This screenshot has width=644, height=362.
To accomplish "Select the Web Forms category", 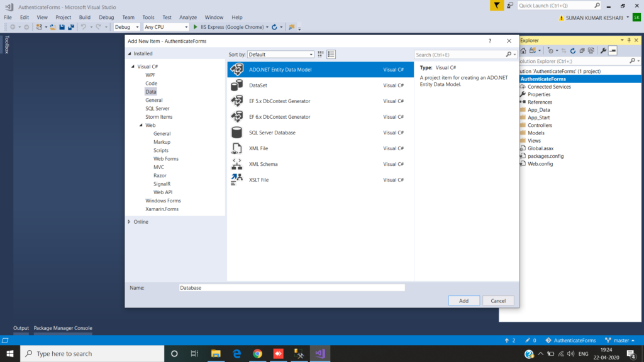I will pyautogui.click(x=166, y=159).
